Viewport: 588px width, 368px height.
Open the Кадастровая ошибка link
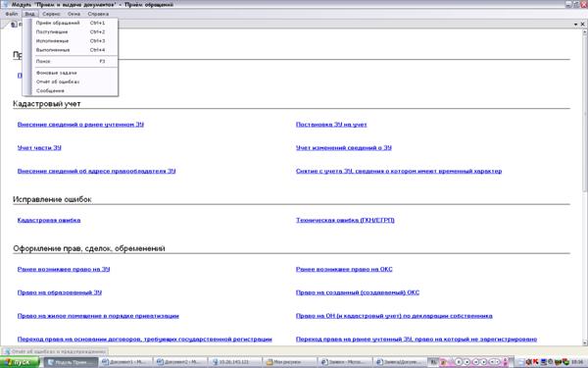tap(49, 220)
